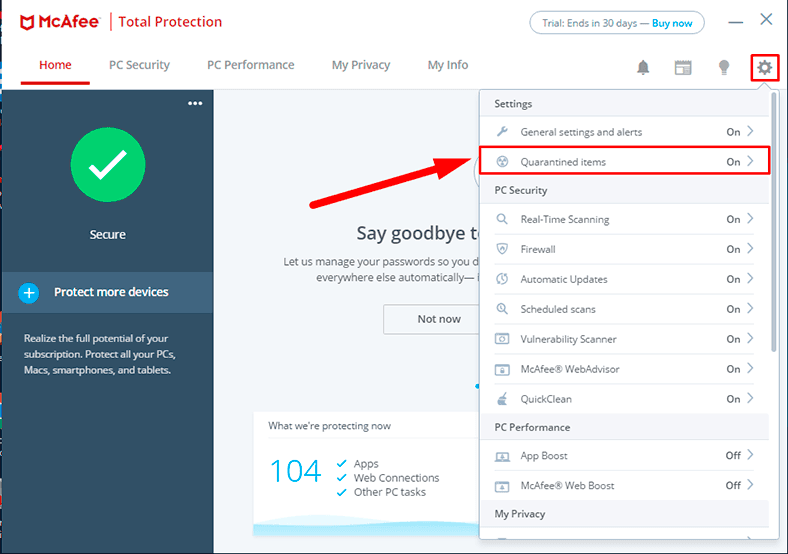Screen dimensions: 788x554
Task: Open the My Privacy tab
Action: (360, 65)
